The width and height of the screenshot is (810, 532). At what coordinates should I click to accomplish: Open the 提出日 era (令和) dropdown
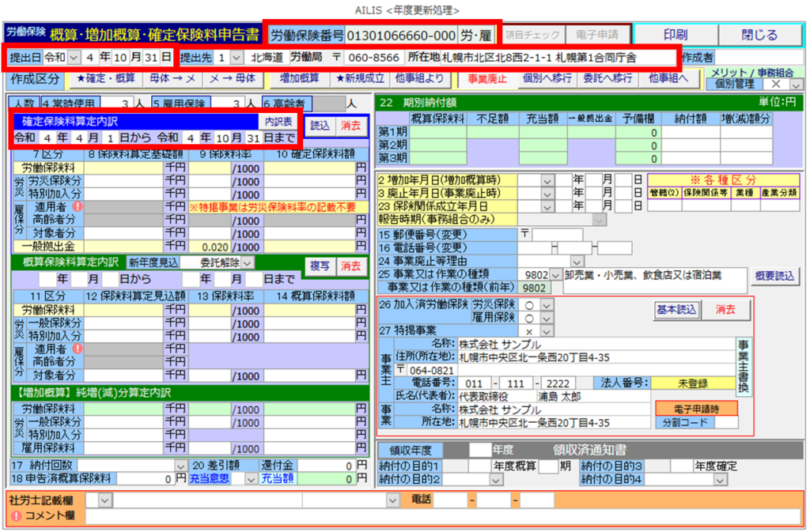(75, 58)
